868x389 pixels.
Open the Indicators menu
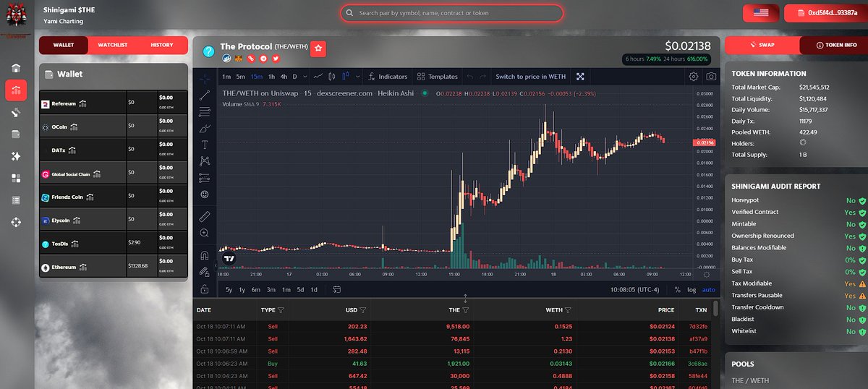click(x=387, y=77)
